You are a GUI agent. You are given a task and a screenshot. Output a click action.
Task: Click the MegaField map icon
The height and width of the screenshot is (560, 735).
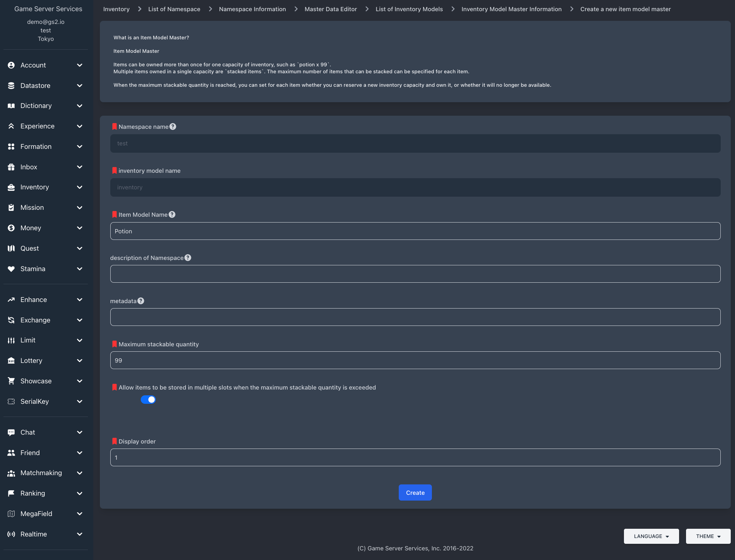tap(11, 514)
